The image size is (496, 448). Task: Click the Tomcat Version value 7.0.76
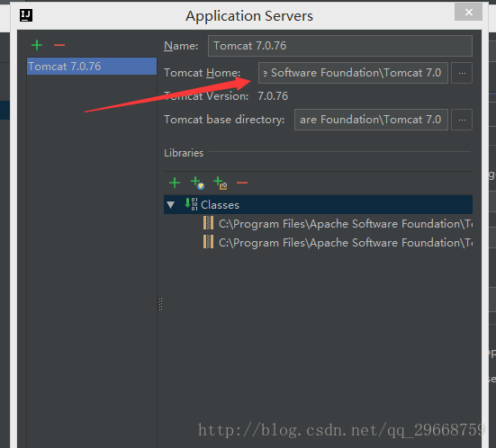(x=273, y=96)
